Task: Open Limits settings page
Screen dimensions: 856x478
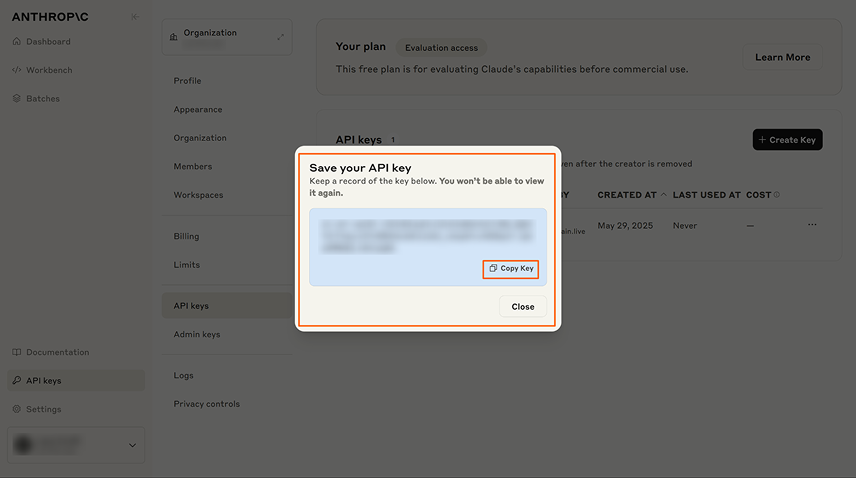Action: (187, 265)
